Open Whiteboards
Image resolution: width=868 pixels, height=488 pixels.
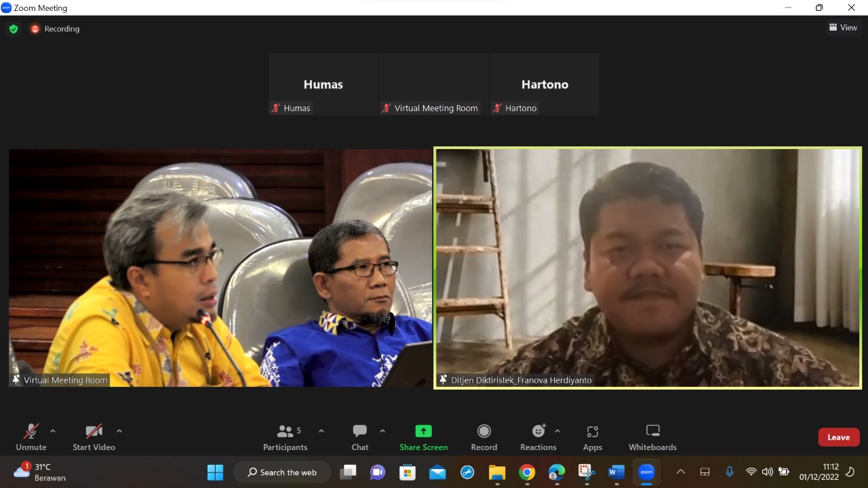[x=652, y=437]
